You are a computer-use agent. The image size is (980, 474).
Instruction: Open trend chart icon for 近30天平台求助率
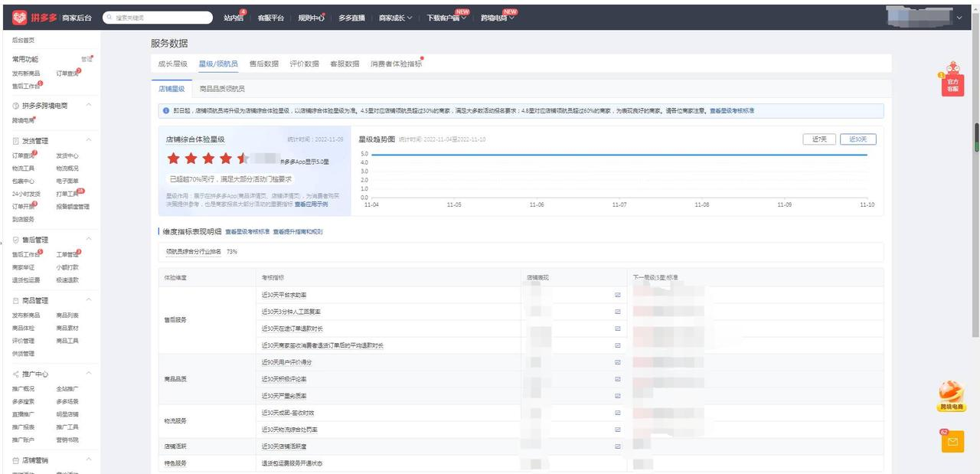617,295
